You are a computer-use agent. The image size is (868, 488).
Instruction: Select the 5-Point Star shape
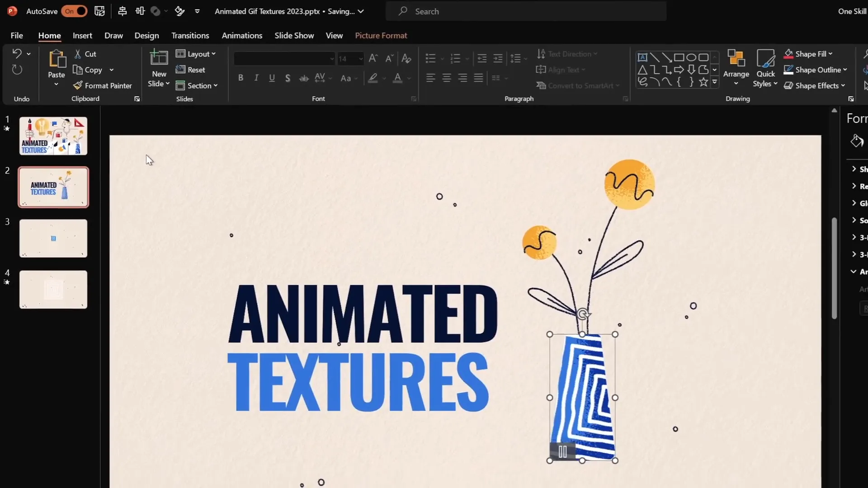[703, 82]
